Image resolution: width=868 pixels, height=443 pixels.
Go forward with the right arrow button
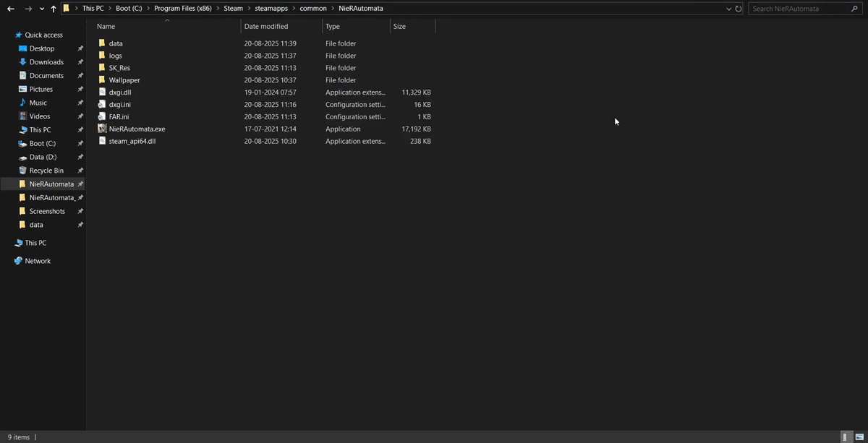point(28,9)
